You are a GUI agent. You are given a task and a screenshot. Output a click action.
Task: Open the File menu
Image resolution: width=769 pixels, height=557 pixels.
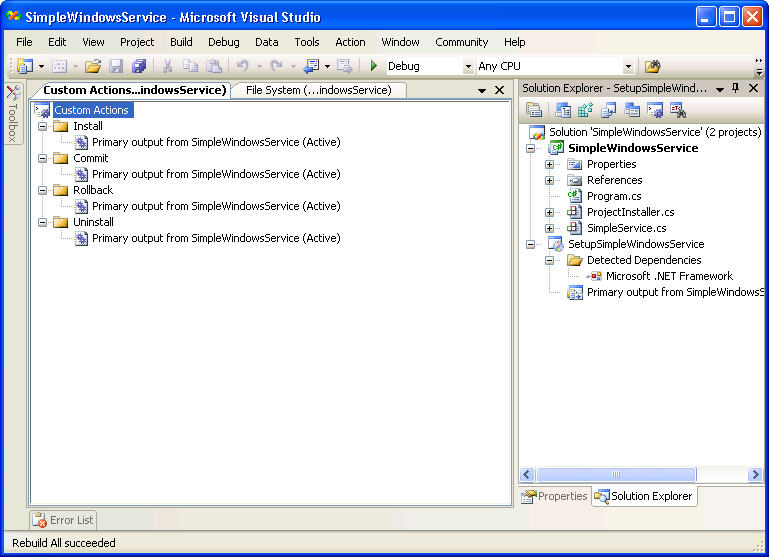(24, 42)
